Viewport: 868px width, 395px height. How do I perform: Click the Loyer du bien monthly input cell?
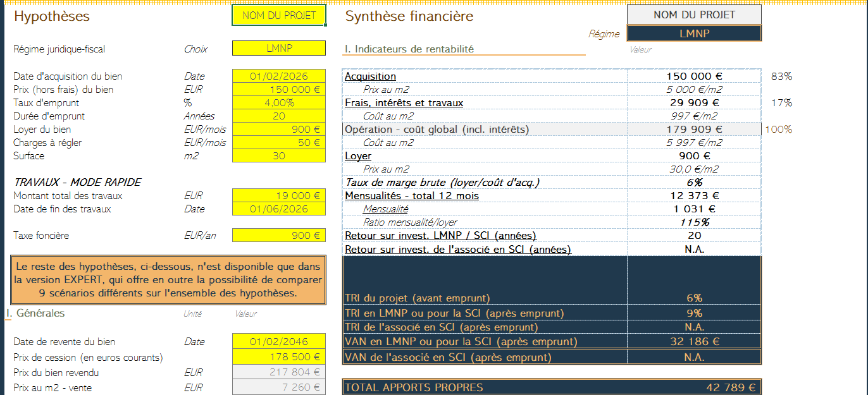pos(279,130)
